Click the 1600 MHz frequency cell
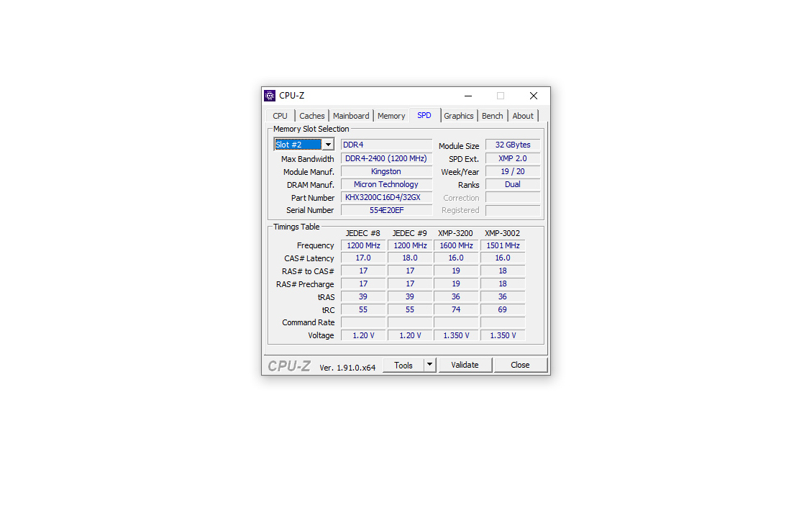The height and width of the screenshot is (508, 812). [x=456, y=245]
